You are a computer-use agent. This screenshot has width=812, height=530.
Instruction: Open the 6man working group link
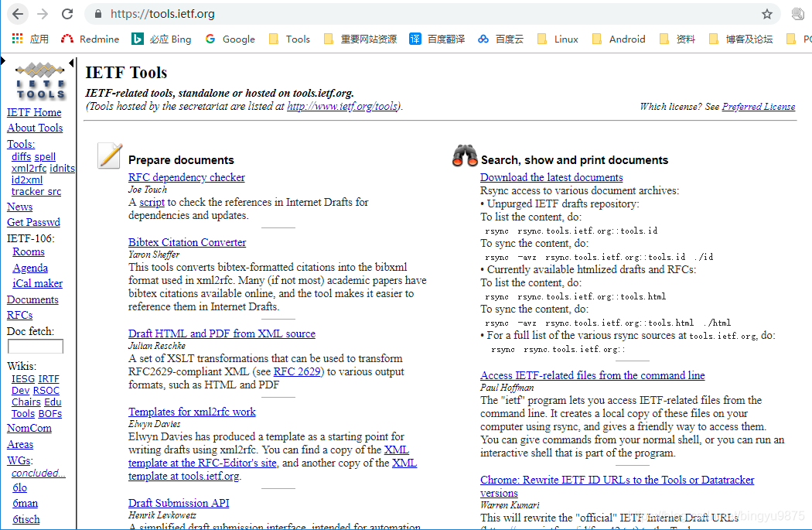26,503
